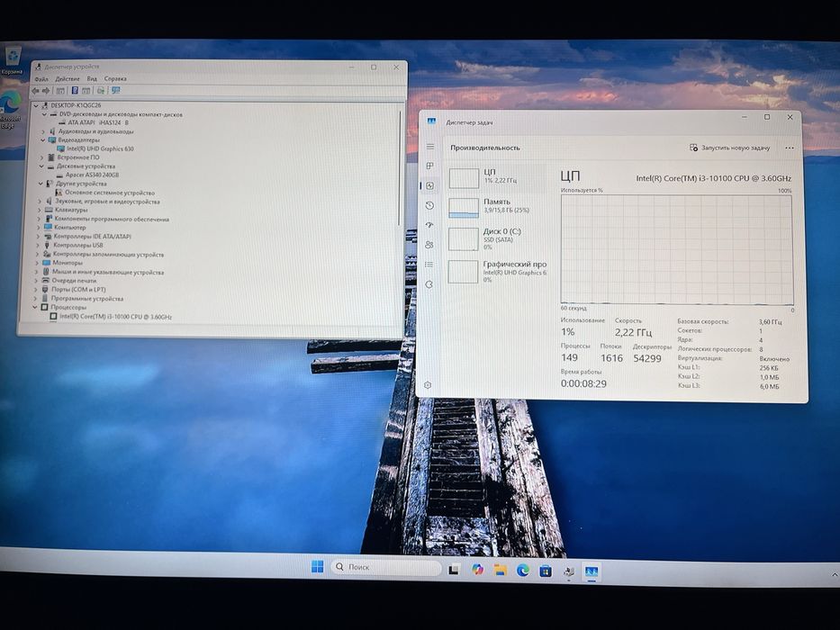
Task: Expand Мониторы node
Action: tap(38, 263)
